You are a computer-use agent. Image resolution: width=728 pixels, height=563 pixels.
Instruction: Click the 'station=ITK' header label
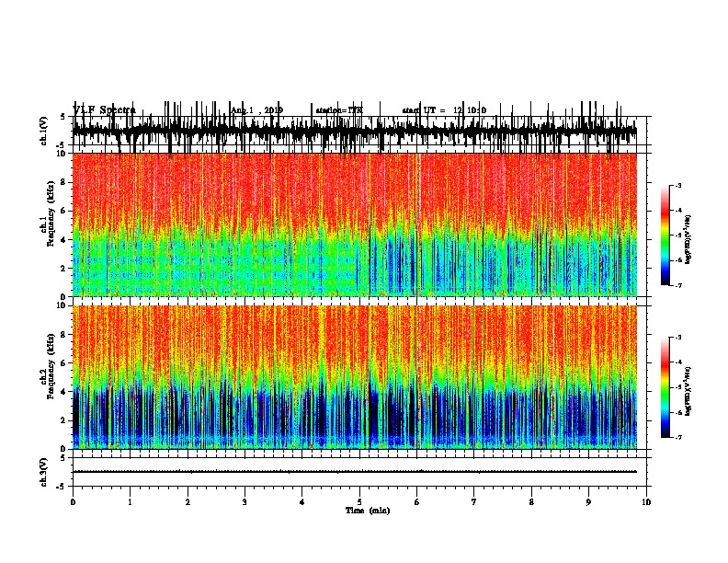(338, 110)
